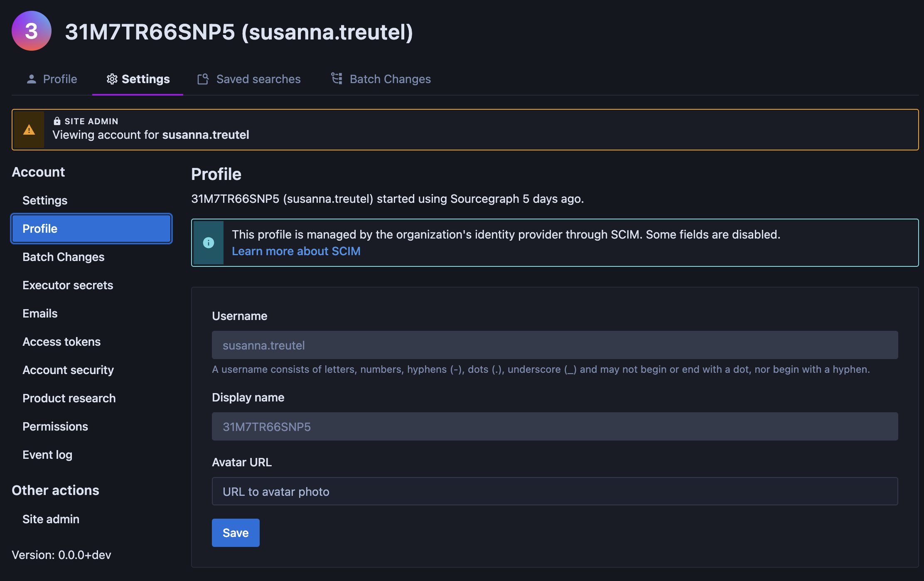
Task: Select Executor secrets in the sidebar
Action: point(68,285)
